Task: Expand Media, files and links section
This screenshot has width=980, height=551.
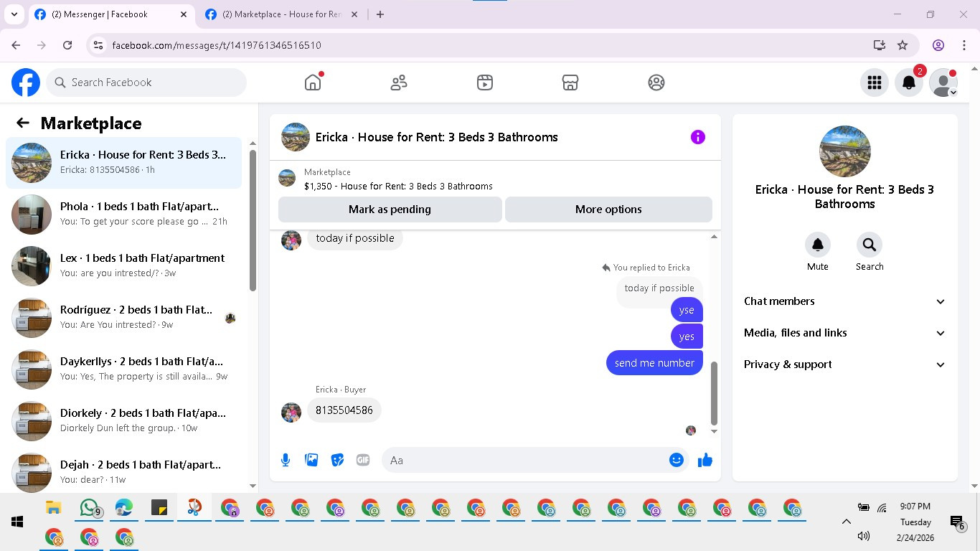Action: (844, 333)
